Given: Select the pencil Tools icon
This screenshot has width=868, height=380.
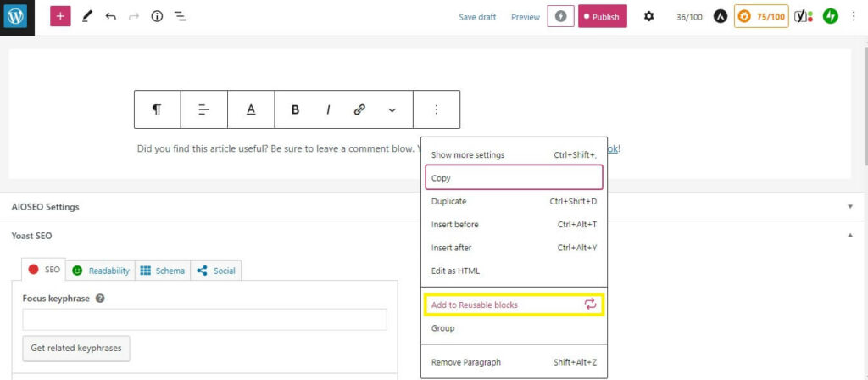Looking at the screenshot, I should tap(86, 16).
